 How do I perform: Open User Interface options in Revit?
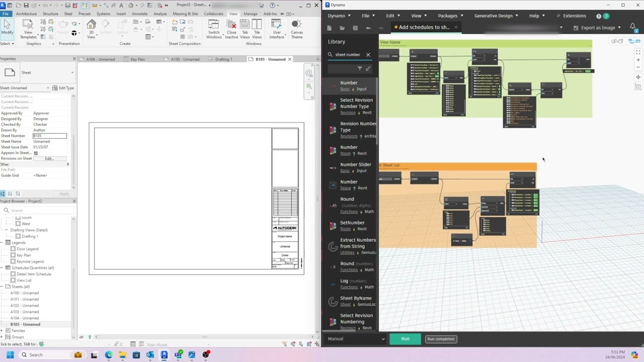pos(277,29)
